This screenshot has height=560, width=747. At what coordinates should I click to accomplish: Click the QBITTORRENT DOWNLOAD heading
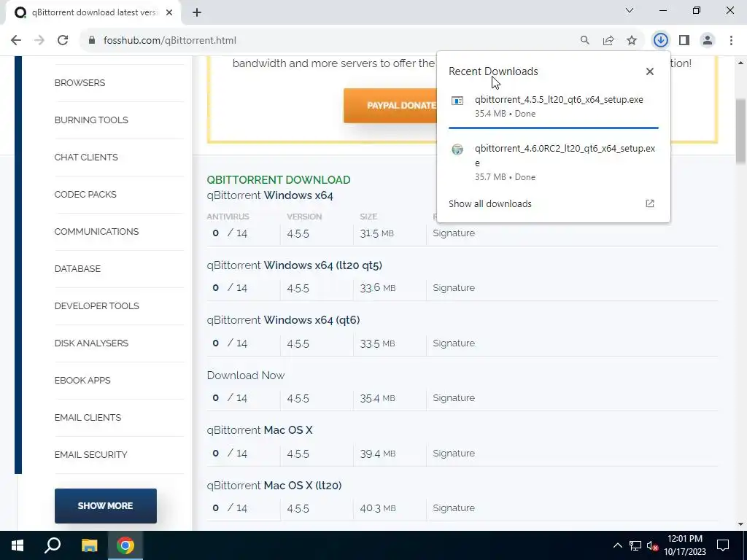[278, 179]
